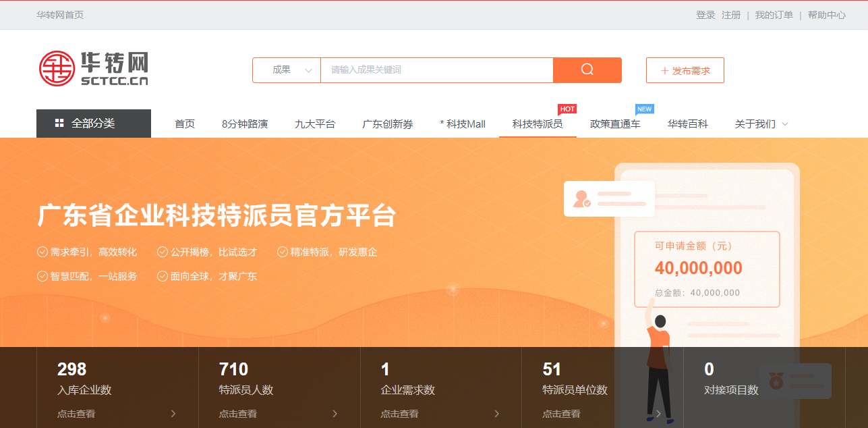The image size is (868, 428).
Task: Open the 政策直通车 nav tab
Action: [x=615, y=124]
